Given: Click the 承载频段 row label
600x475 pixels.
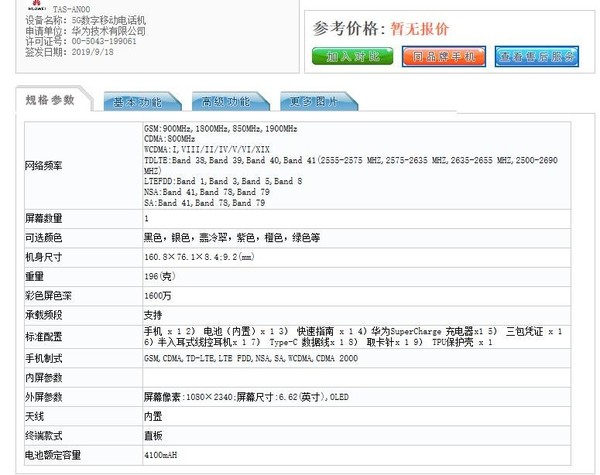Looking at the screenshot, I should coord(43,315).
